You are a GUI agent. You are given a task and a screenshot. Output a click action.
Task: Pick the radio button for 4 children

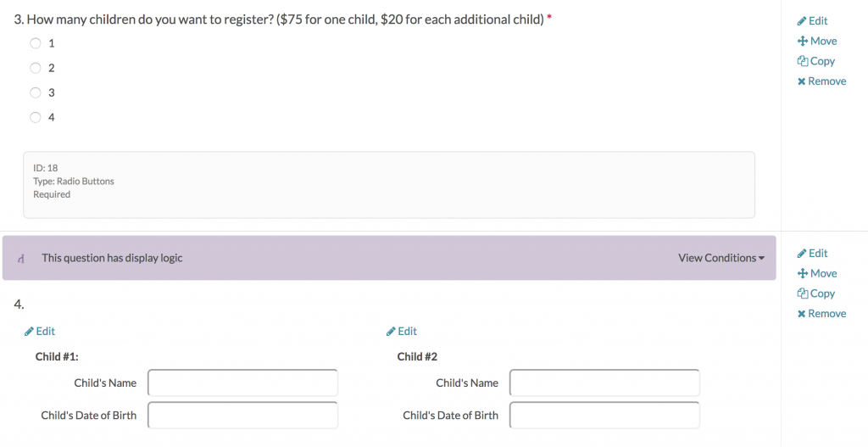[36, 117]
